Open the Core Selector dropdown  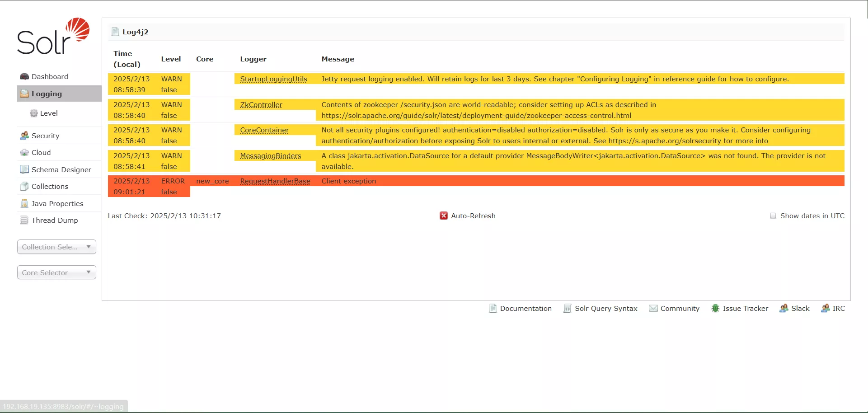tap(56, 273)
